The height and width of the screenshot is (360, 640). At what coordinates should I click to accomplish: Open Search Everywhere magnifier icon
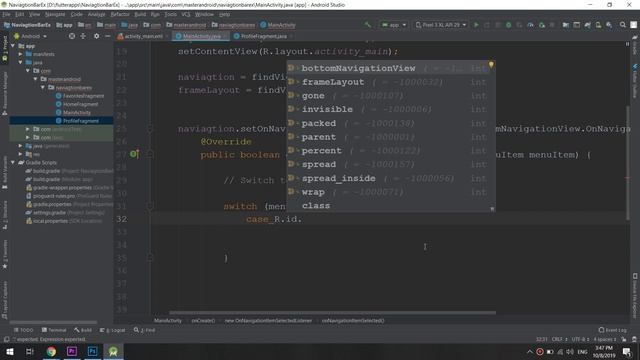[622, 25]
